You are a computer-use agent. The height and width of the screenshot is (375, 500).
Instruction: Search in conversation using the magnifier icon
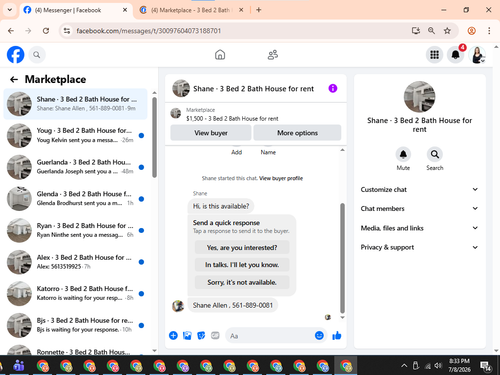(x=435, y=154)
